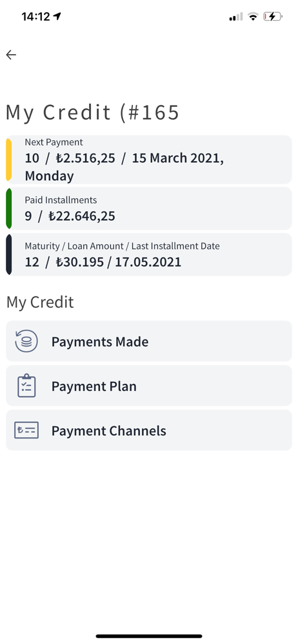
Task: Tap the back arrow icon
Action: 11,55
